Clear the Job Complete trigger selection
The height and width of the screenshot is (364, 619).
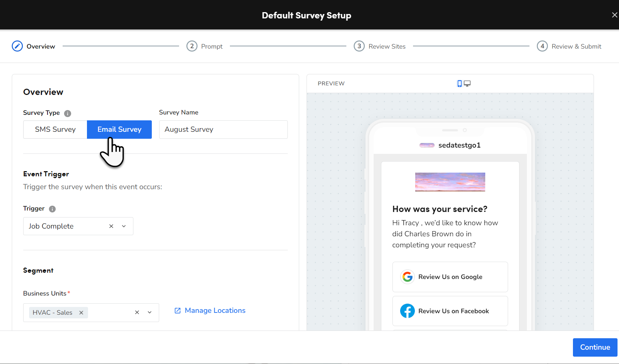click(111, 226)
